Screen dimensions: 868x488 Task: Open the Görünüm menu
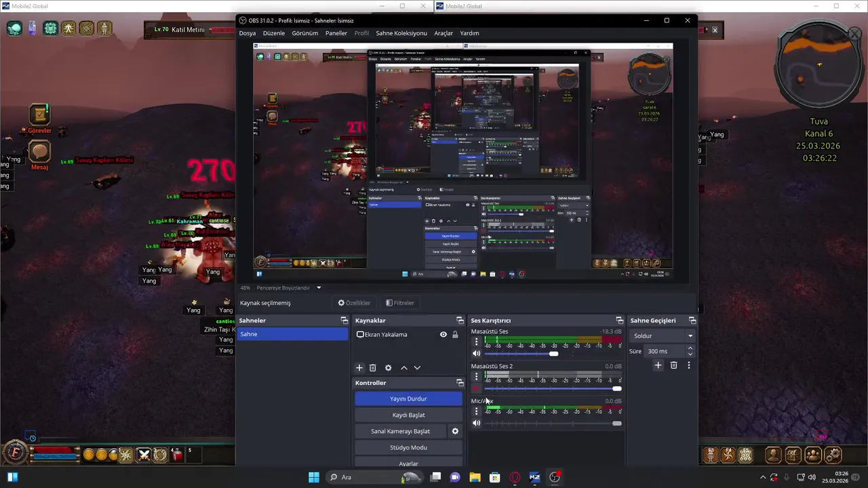pos(305,33)
